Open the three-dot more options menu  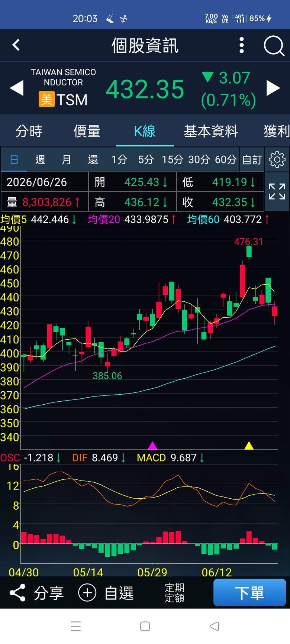pos(242,45)
